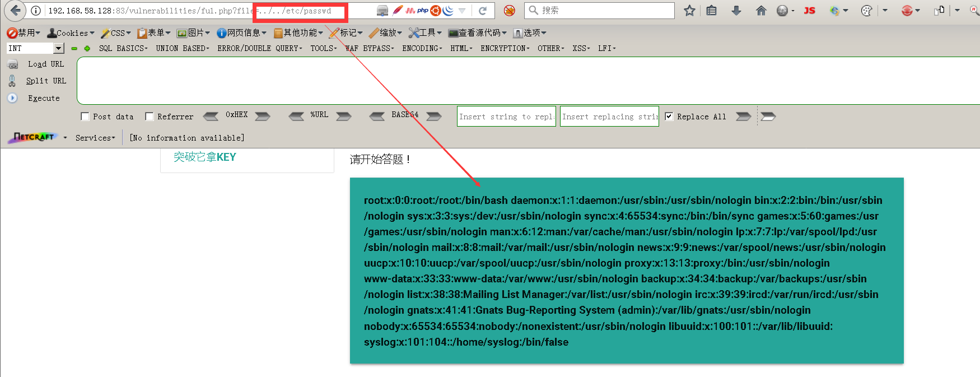Go to the browser home page
This screenshot has width=980, height=377.
(761, 11)
